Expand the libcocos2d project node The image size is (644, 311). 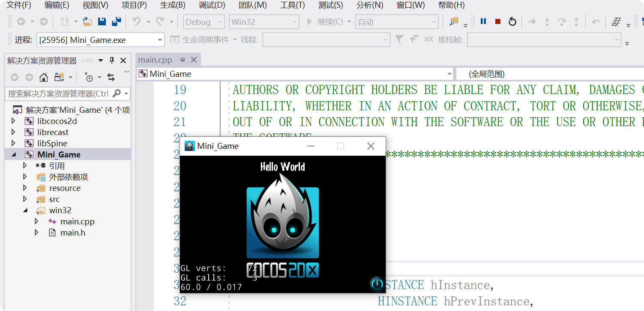(x=13, y=121)
